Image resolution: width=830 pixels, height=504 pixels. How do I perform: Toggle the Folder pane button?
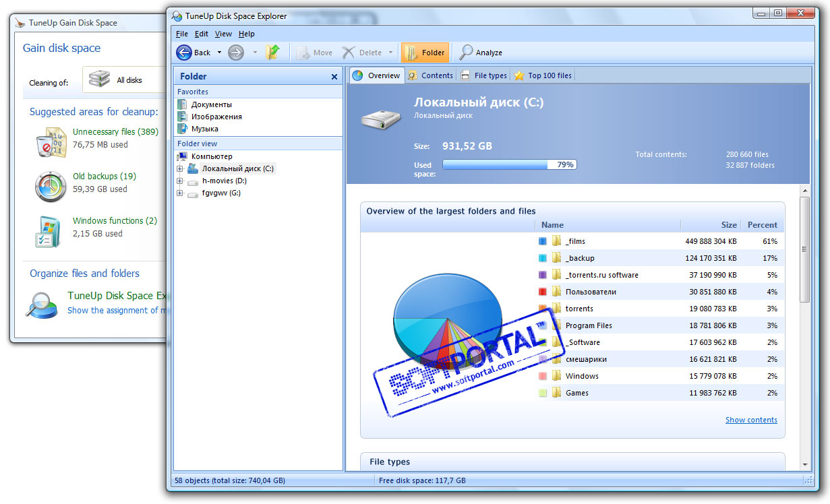[x=425, y=53]
